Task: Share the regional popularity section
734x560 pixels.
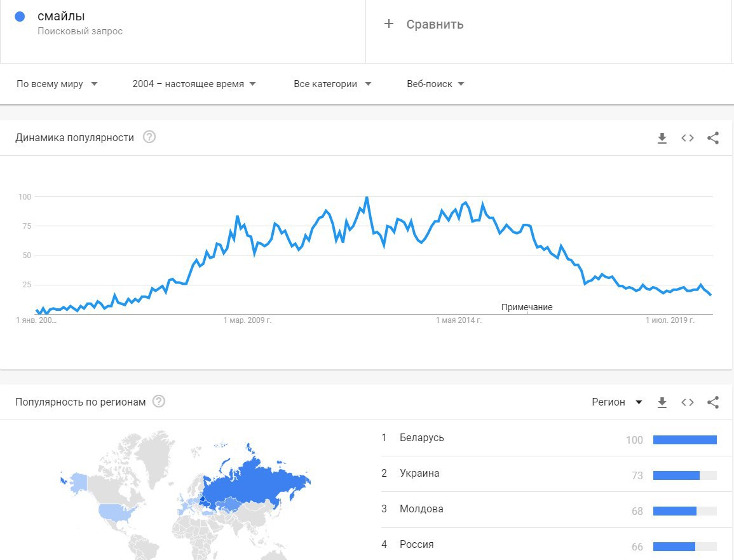Action: (x=713, y=402)
